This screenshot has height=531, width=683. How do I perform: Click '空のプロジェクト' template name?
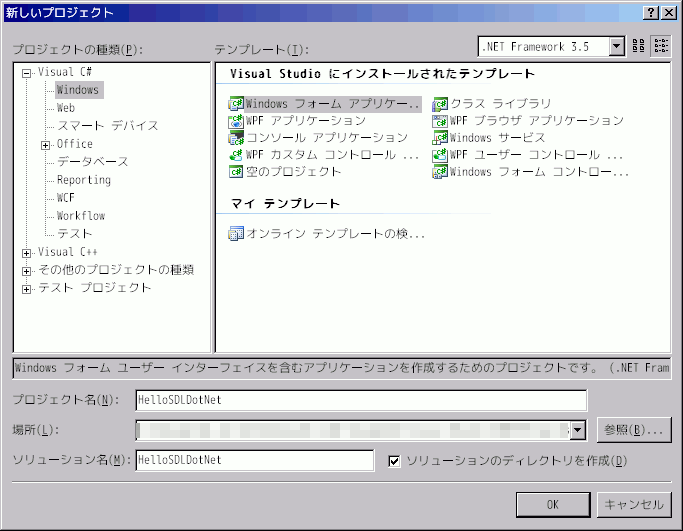tap(293, 172)
